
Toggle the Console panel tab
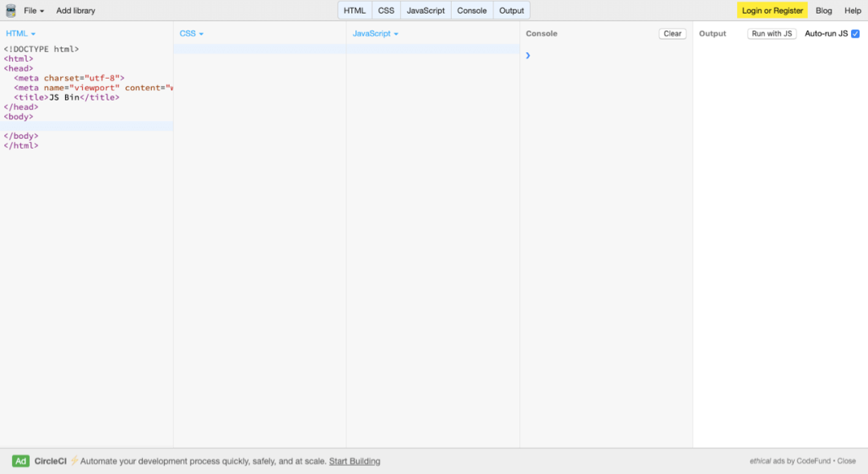473,10
